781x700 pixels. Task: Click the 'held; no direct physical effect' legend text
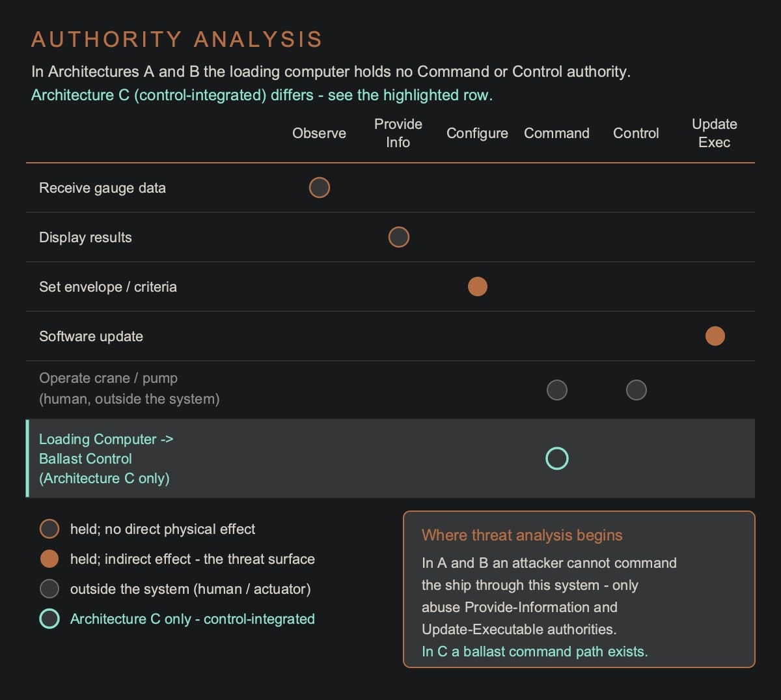[163, 529]
